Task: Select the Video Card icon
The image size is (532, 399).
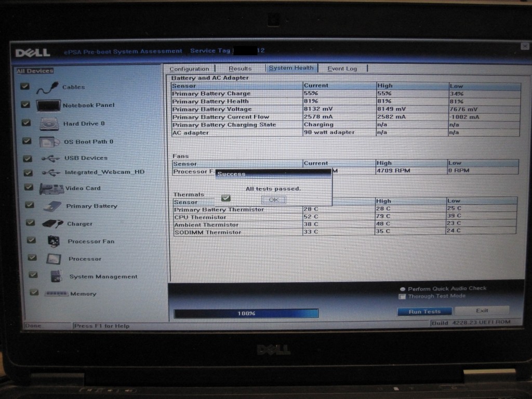Action: (x=51, y=189)
